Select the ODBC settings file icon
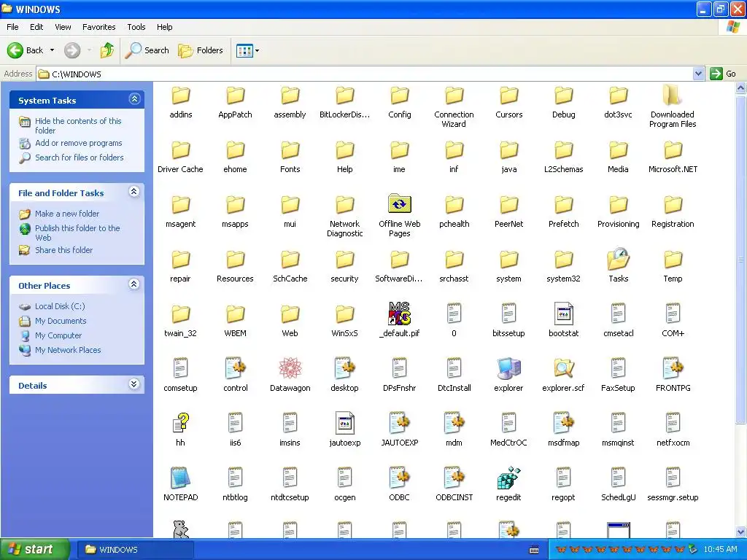 click(399, 478)
